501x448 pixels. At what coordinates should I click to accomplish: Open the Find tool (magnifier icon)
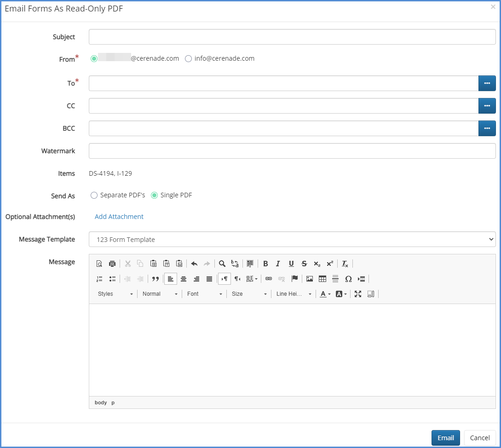point(222,264)
